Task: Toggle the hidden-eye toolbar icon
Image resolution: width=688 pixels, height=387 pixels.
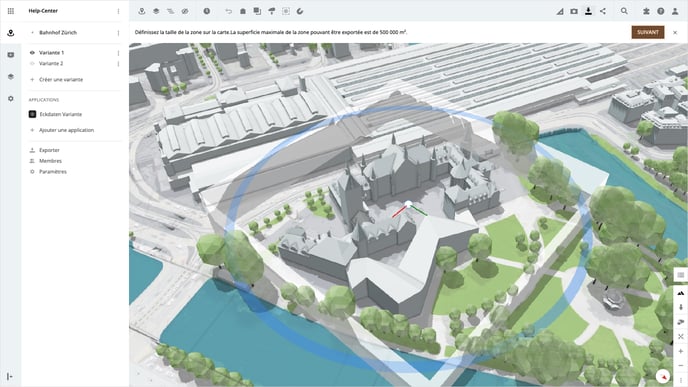Action: coord(185,11)
